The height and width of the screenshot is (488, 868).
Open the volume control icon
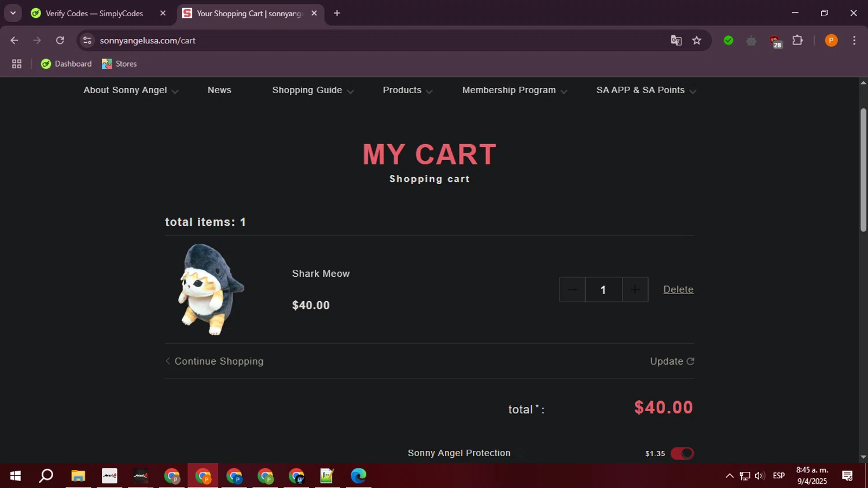[760, 476]
